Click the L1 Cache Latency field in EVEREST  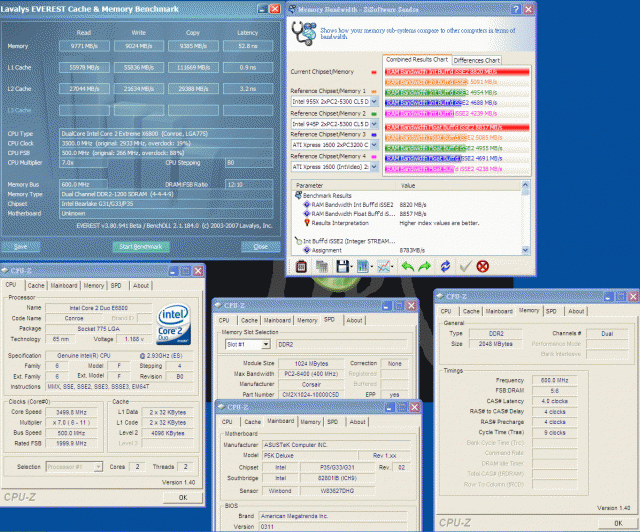248,67
